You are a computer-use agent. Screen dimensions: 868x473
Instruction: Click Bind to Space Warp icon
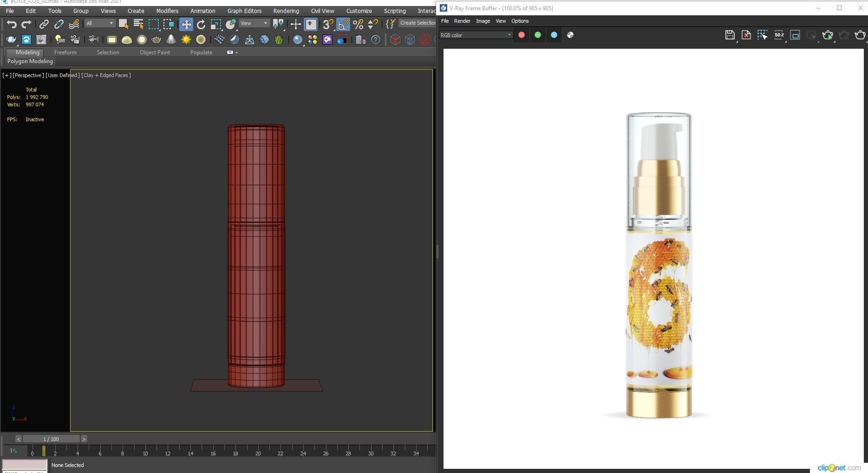click(74, 24)
